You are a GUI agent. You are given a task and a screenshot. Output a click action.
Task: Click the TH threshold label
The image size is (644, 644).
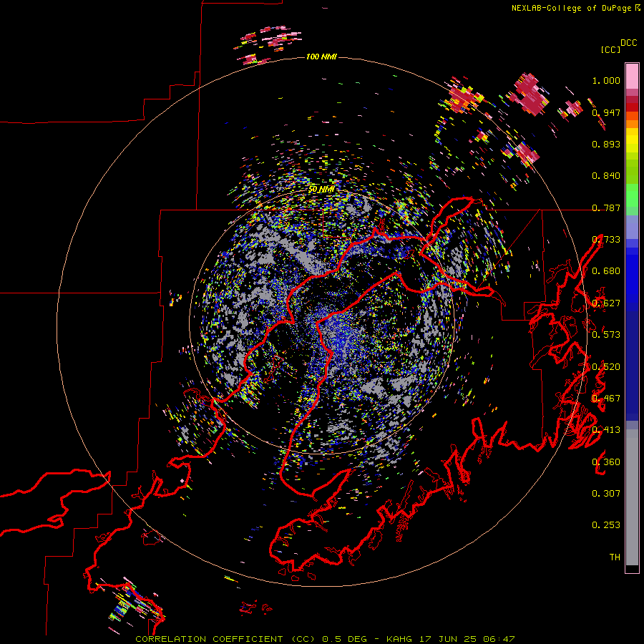click(615, 557)
